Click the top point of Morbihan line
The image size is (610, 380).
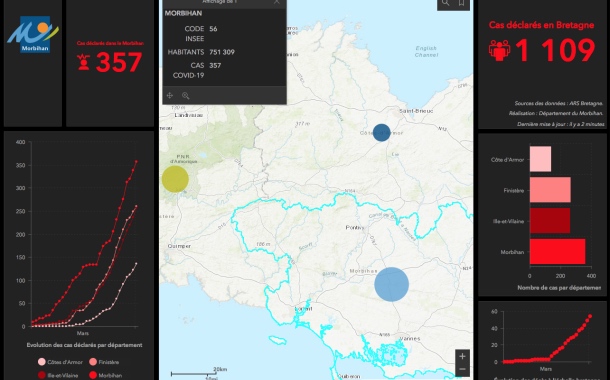[136, 161]
